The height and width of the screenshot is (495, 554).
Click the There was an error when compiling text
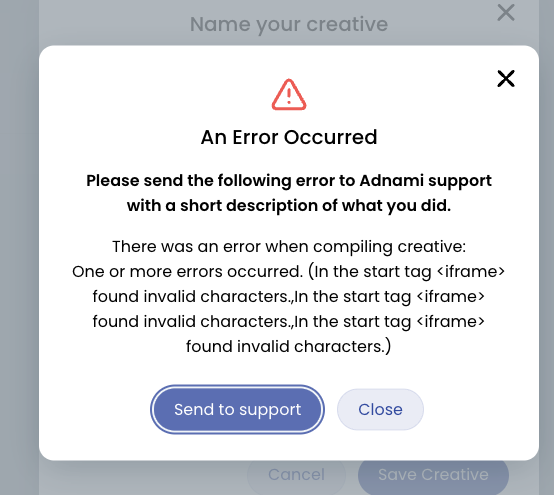coord(289,246)
